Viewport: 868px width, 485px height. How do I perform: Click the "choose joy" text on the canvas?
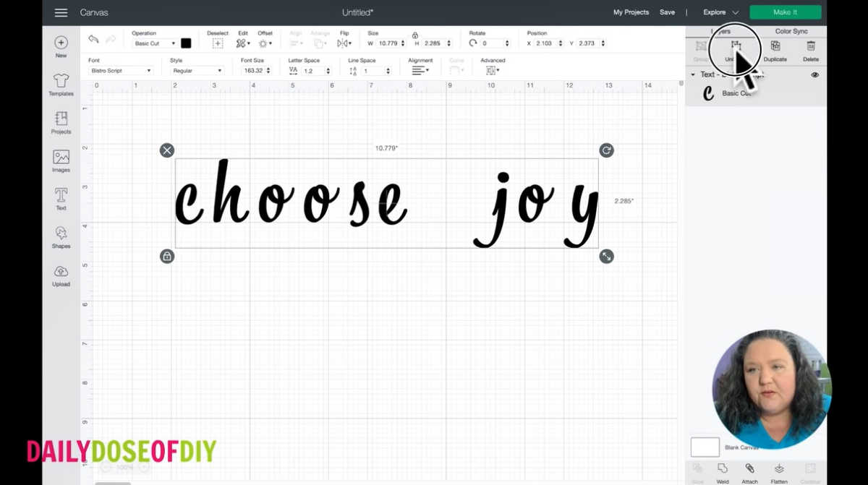click(386, 203)
